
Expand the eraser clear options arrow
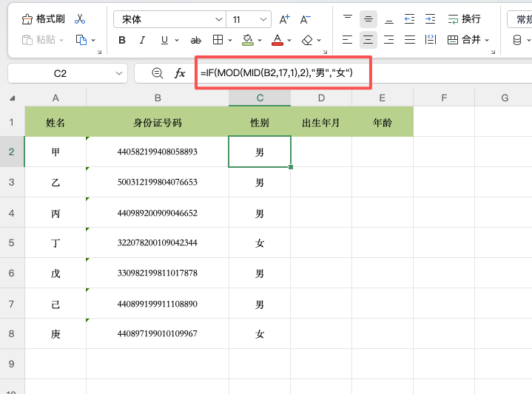click(319, 40)
